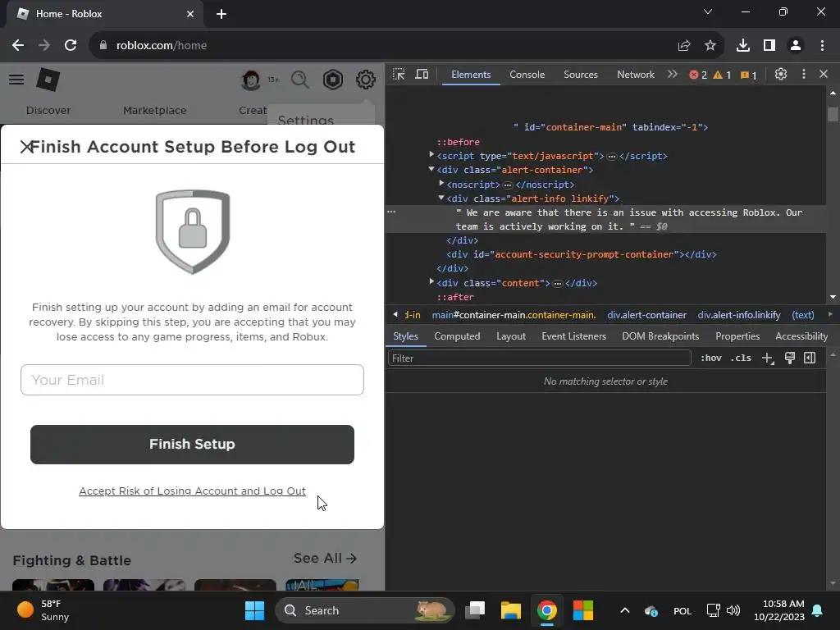Open the DevTools issues counter badge
The width and height of the screenshot is (840, 630).
[748, 75]
